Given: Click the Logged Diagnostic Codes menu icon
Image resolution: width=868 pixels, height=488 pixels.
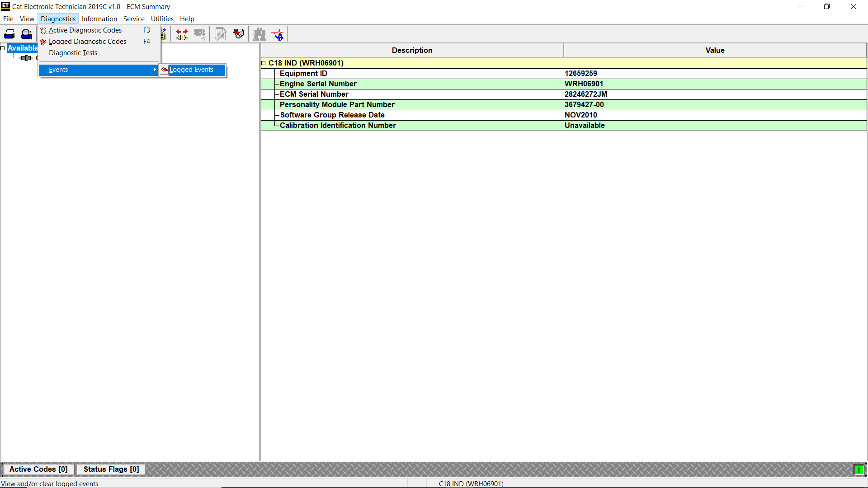Looking at the screenshot, I should point(43,42).
